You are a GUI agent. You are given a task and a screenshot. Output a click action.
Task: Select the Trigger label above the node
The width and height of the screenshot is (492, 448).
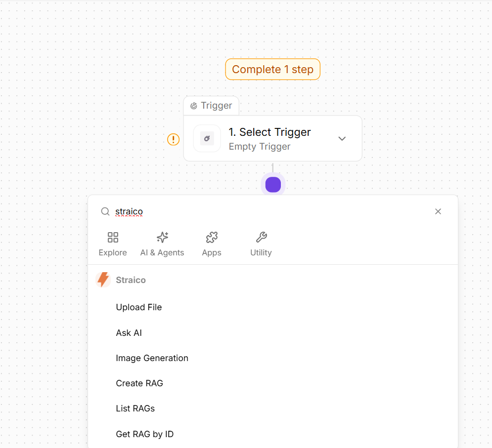[x=211, y=106]
